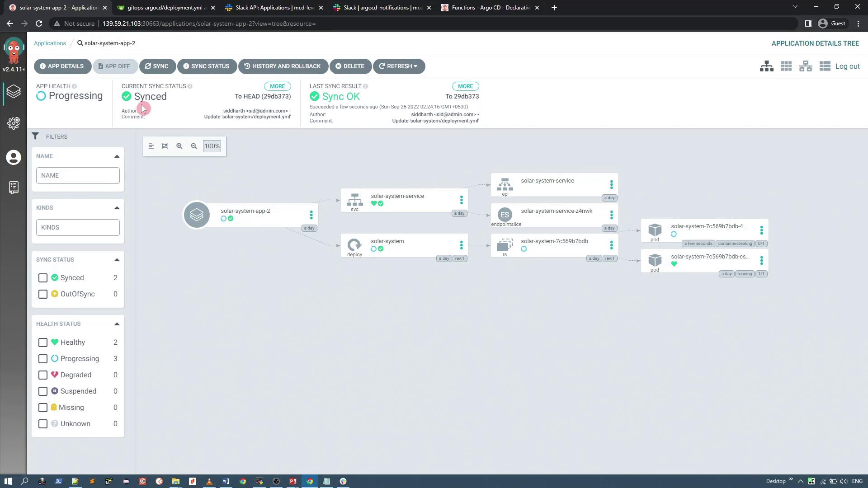The width and height of the screenshot is (868, 488).
Task: Open the kebab menu on solar-system deploy node
Action: tap(461, 245)
